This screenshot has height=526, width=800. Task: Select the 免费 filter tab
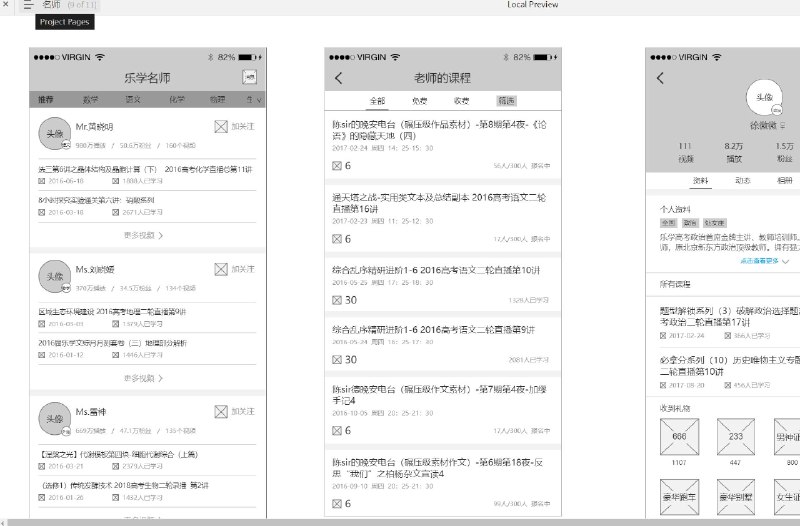tap(419, 101)
